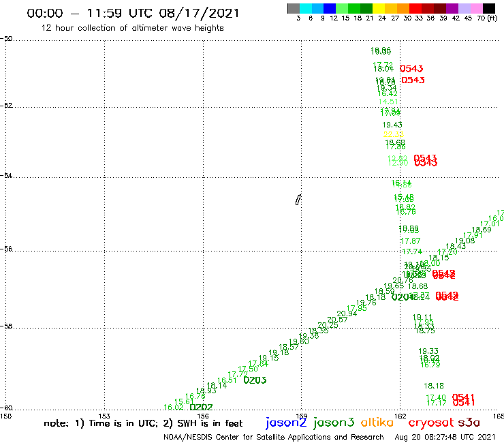Click the s3a legend label
This screenshot has height=443, width=504.
[469, 423]
